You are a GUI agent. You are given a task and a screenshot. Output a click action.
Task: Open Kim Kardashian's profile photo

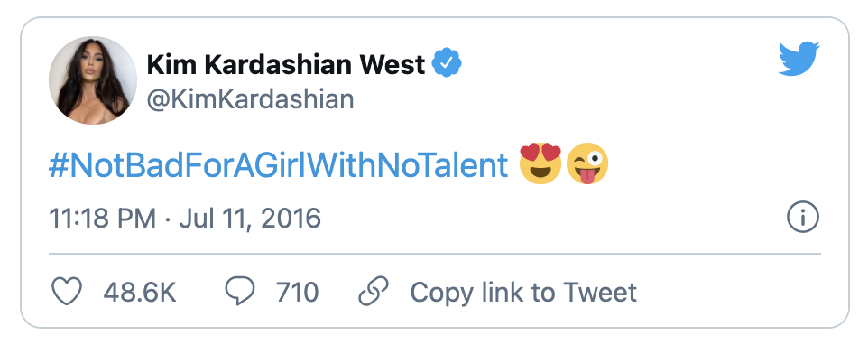(93, 81)
